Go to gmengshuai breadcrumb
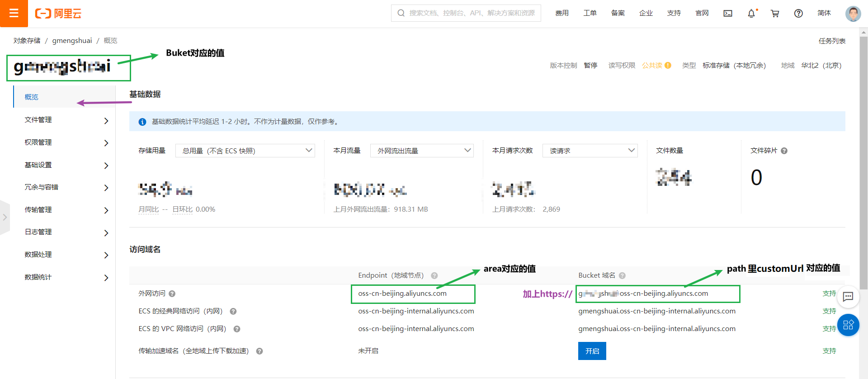Viewport: 868px width, 379px height. [72, 41]
